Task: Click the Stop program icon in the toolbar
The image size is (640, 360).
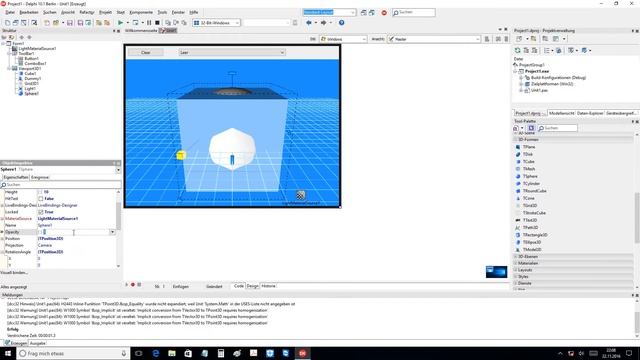Action: click(157, 23)
